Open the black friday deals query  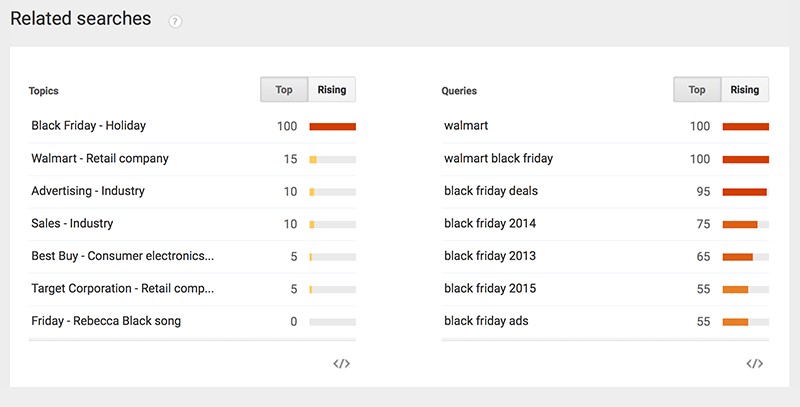[x=491, y=191]
